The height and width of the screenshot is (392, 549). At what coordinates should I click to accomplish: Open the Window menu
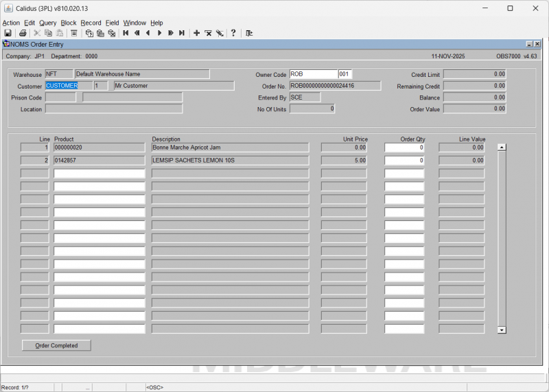(135, 23)
